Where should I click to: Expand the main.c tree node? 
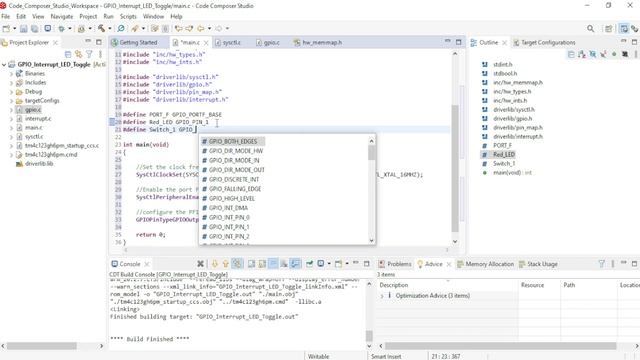11,128
